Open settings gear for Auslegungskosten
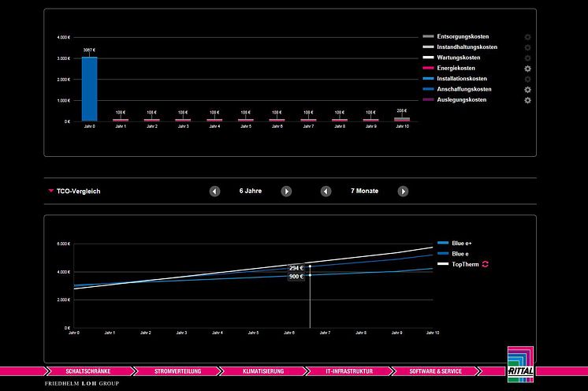Screen dimensions: 588x391 [527, 100]
